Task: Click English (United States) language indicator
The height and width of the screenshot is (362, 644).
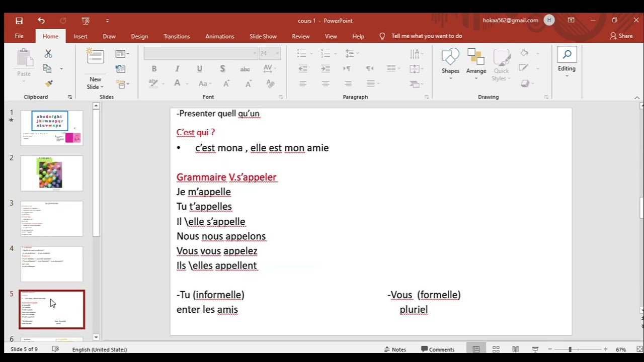Action: 100,349
